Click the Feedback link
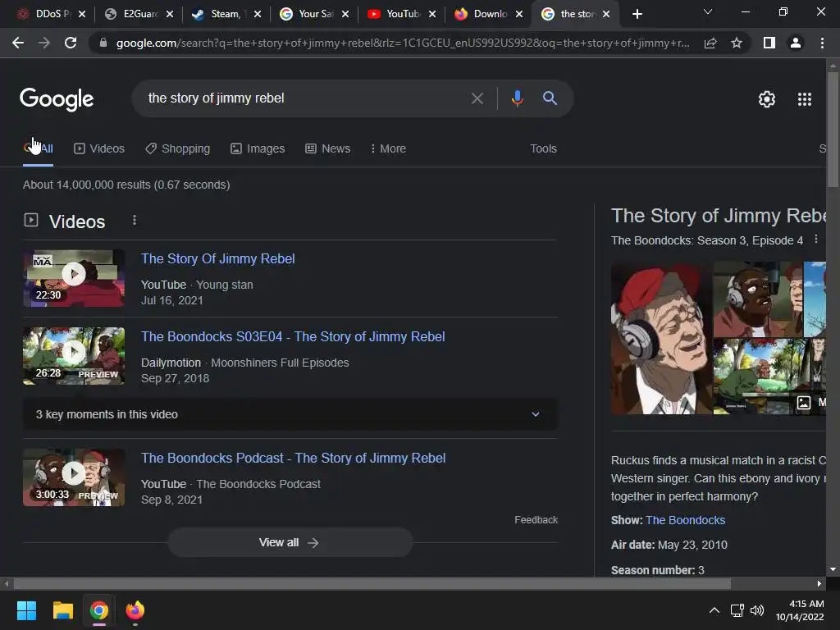Screen dimensions: 840x630 tap(536, 519)
